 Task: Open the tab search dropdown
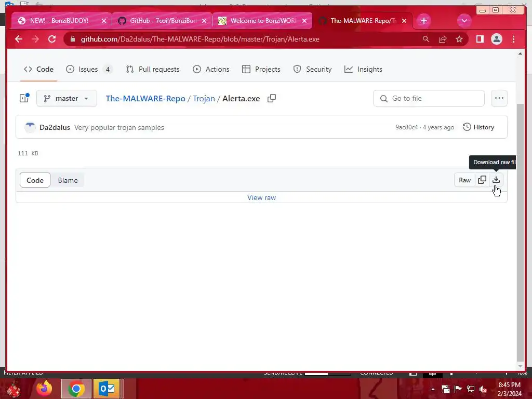click(464, 21)
